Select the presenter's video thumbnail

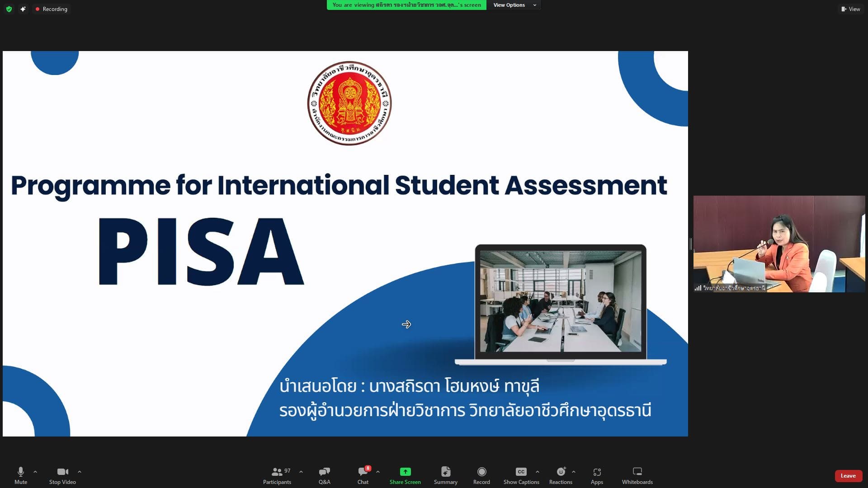click(x=778, y=244)
